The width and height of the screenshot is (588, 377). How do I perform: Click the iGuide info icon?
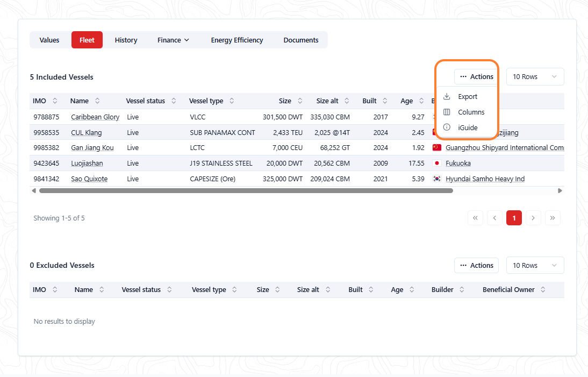pos(447,127)
